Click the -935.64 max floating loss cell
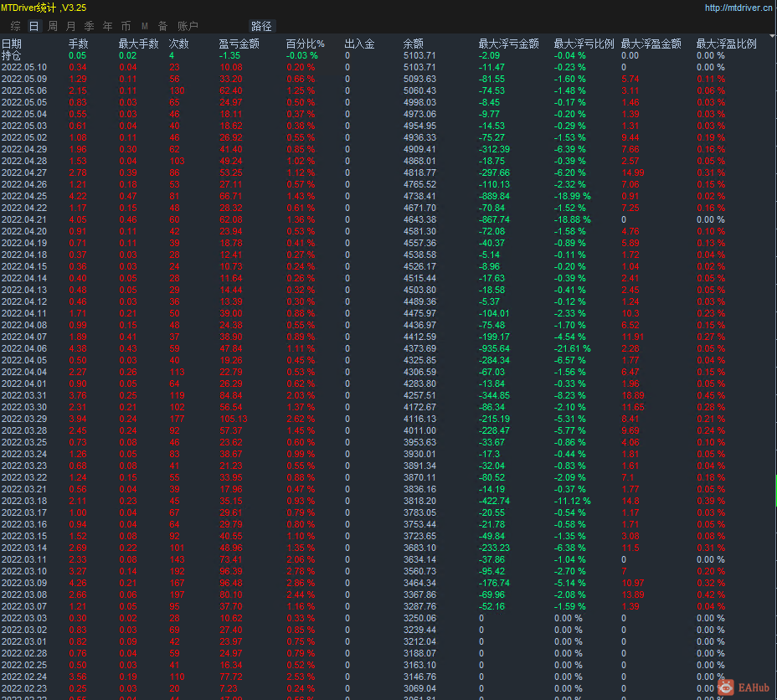777x700 pixels. 494,349
